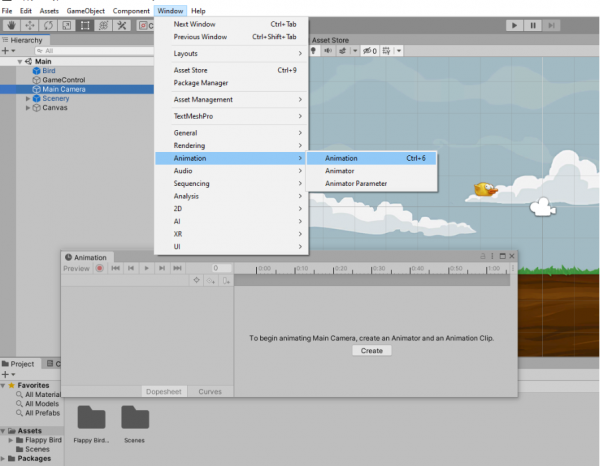Expand the Scenery object in Hierarchy

[x=28, y=99]
